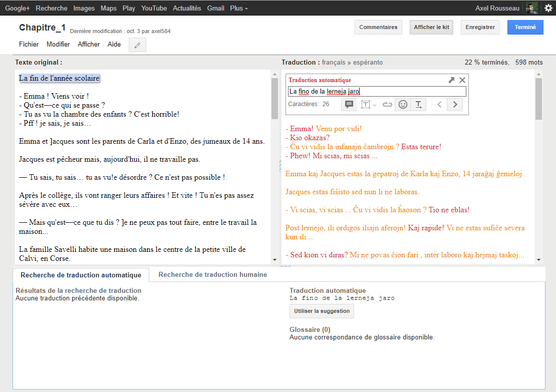The width and height of the screenshot is (556, 392).
Task: Click the text direction T icon
Action: pos(419,105)
